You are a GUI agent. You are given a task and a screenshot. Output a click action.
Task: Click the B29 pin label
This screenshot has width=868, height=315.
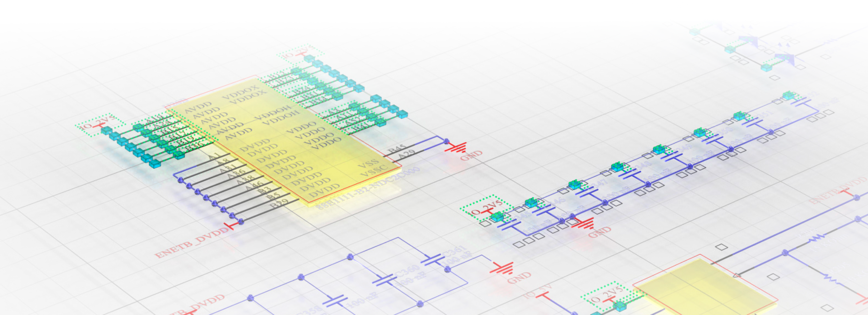[x=279, y=204]
